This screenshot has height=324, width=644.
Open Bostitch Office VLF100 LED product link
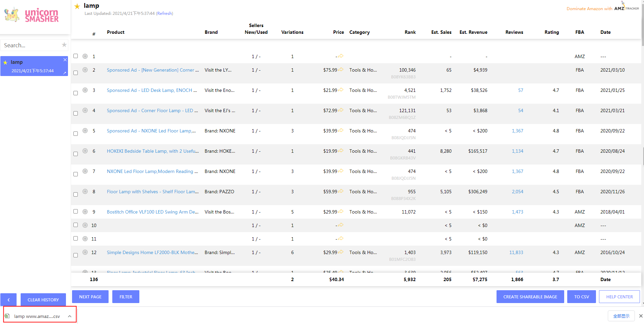point(153,212)
